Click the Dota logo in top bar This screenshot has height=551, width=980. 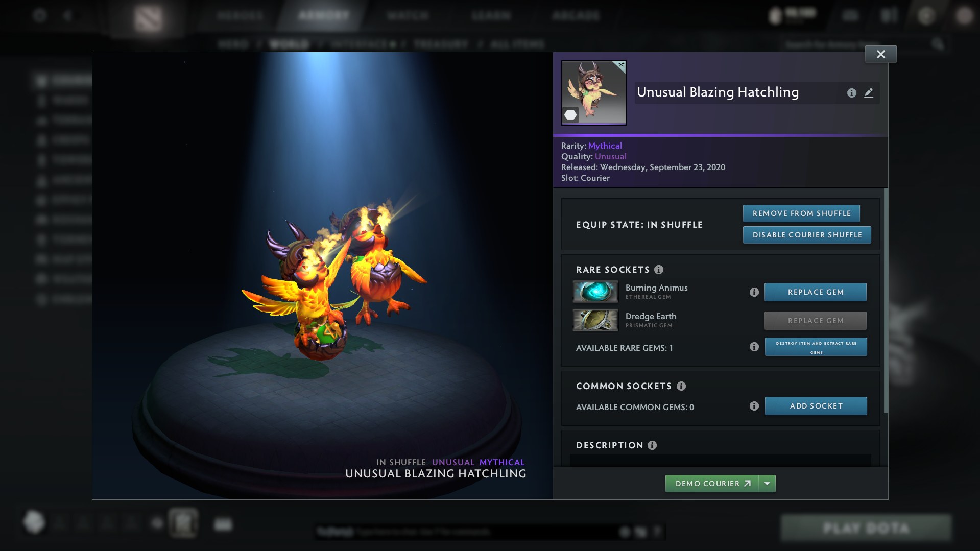coord(148,19)
